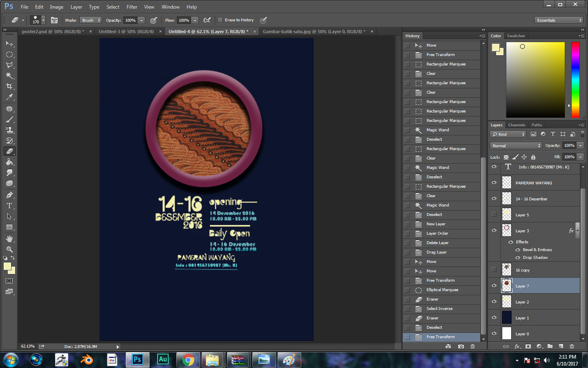Screen dimensions: 588x368
Task: Switch to the Channels tab
Action: [x=517, y=125]
